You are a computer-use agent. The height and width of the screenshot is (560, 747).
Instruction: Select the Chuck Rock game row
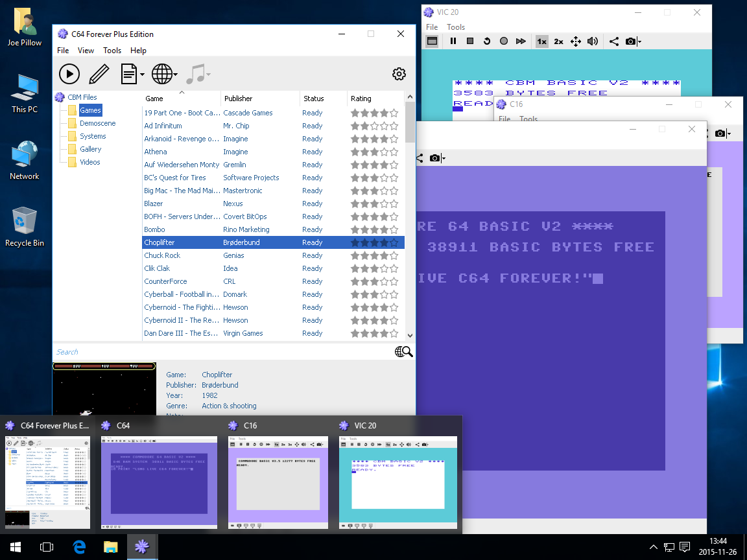tap(274, 255)
